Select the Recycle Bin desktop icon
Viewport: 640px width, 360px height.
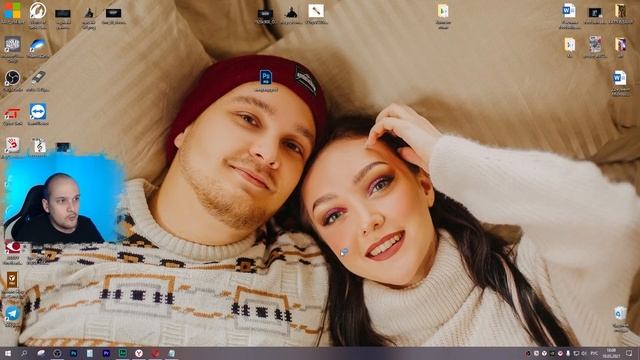620,313
